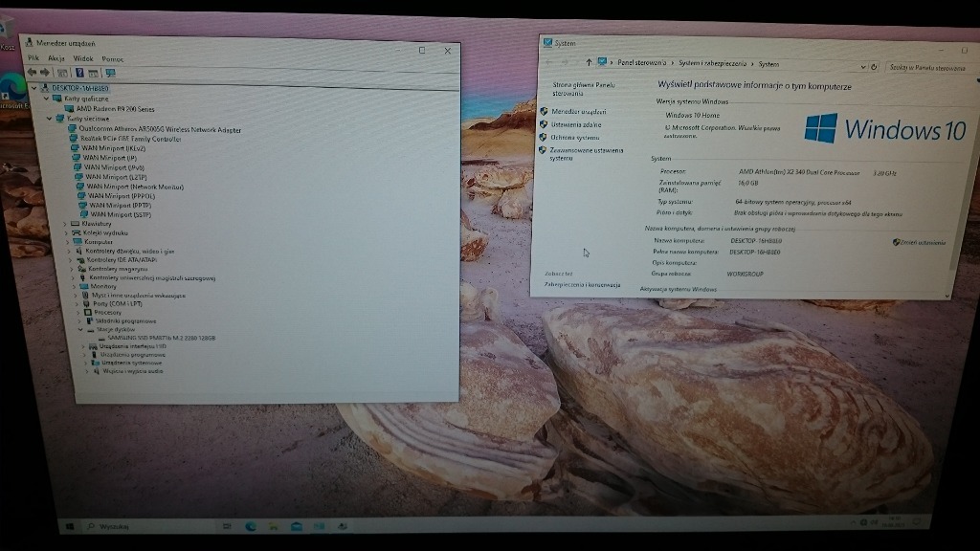980x551 pixels.
Task: Click Strona główna Panelu sterowania link
Action: [x=583, y=89]
